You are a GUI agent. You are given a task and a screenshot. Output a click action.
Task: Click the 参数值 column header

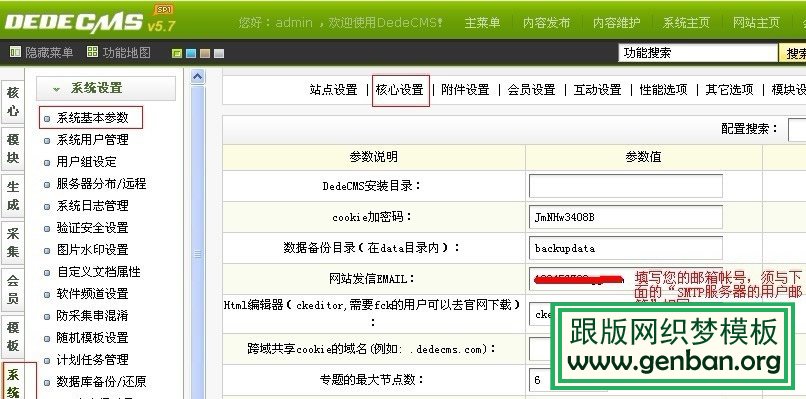pos(644,157)
